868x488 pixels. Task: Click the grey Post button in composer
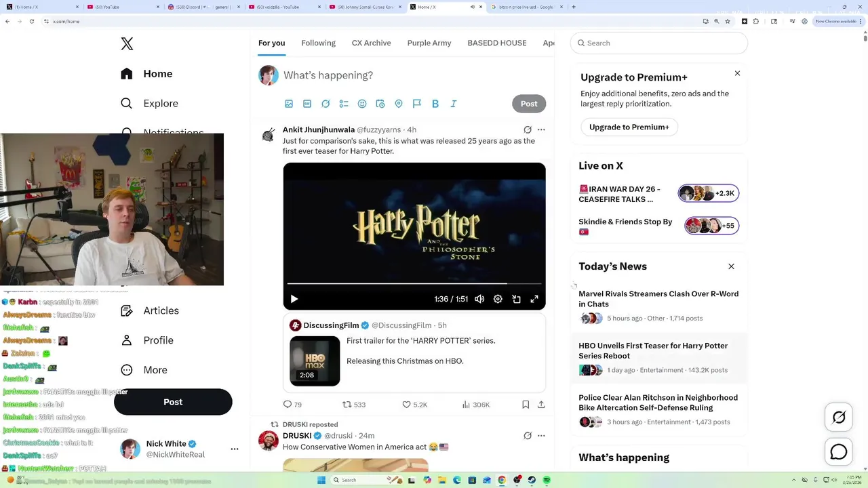[529, 104]
